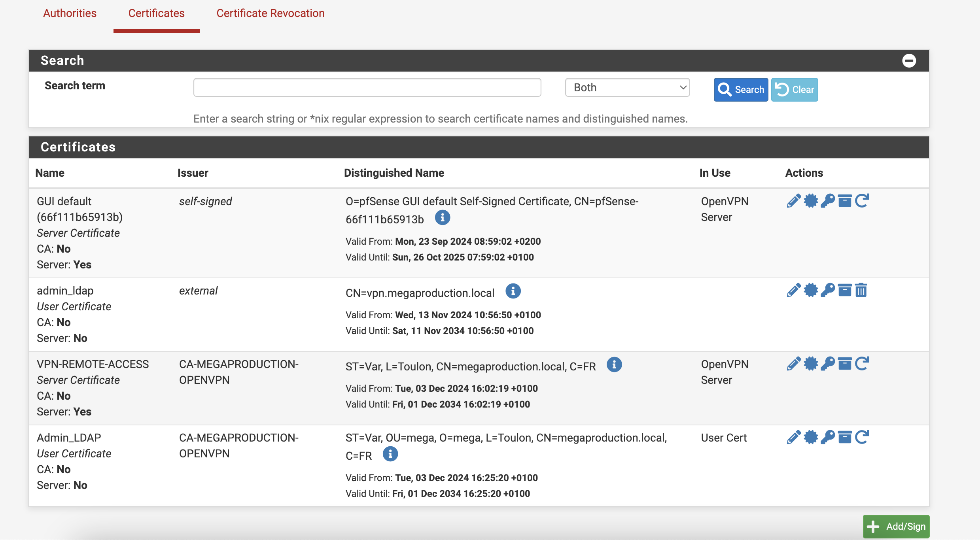Collapse the Search panel

(909, 60)
